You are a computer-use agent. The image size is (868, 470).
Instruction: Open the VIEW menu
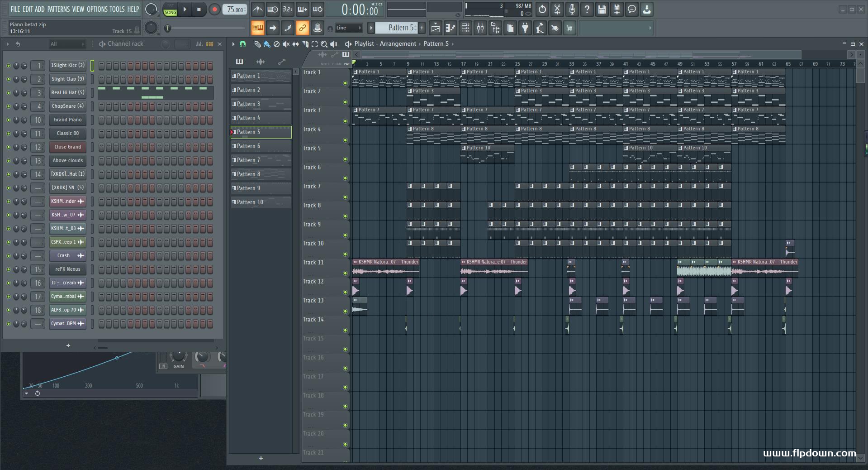click(x=78, y=9)
